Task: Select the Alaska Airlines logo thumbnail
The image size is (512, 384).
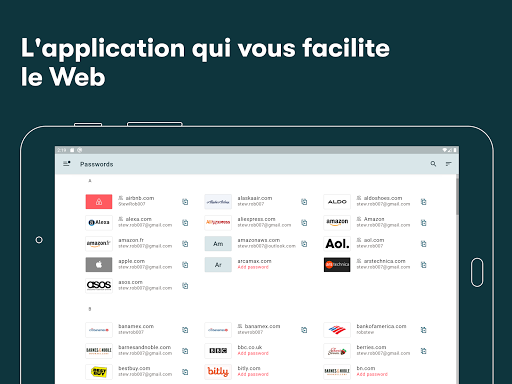Action: click(x=218, y=202)
